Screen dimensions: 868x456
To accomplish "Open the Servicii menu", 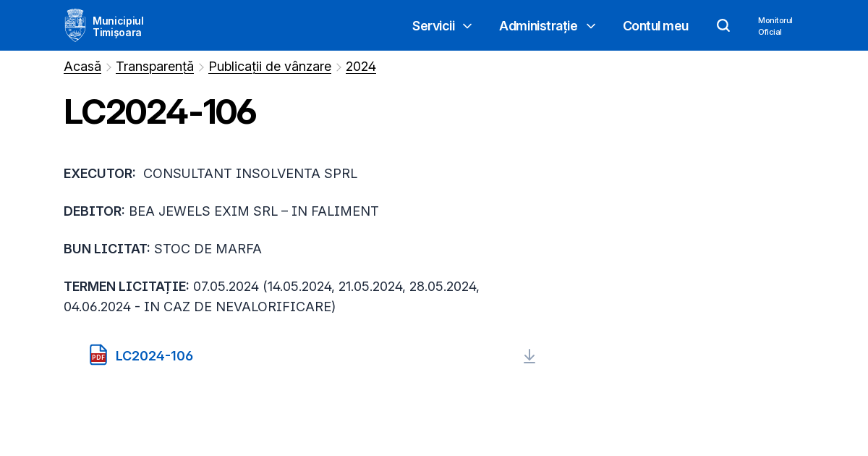I will click(433, 26).
